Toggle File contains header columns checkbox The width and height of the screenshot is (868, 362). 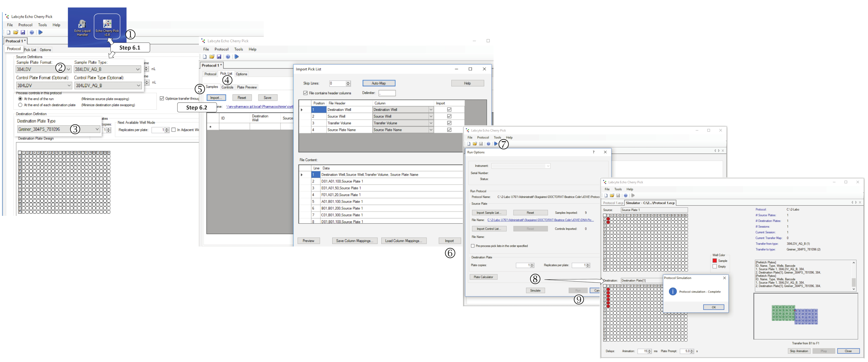pos(305,93)
